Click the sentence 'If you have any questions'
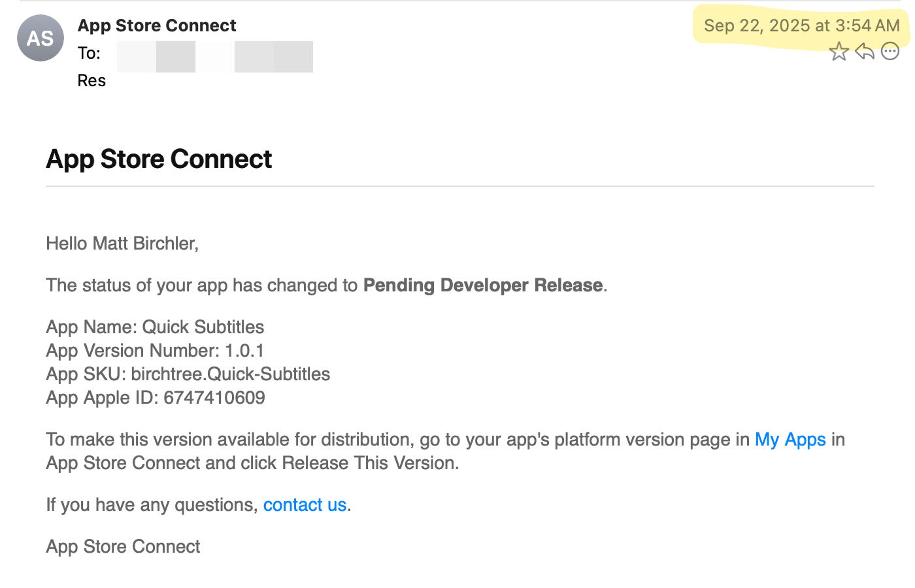 [152, 504]
